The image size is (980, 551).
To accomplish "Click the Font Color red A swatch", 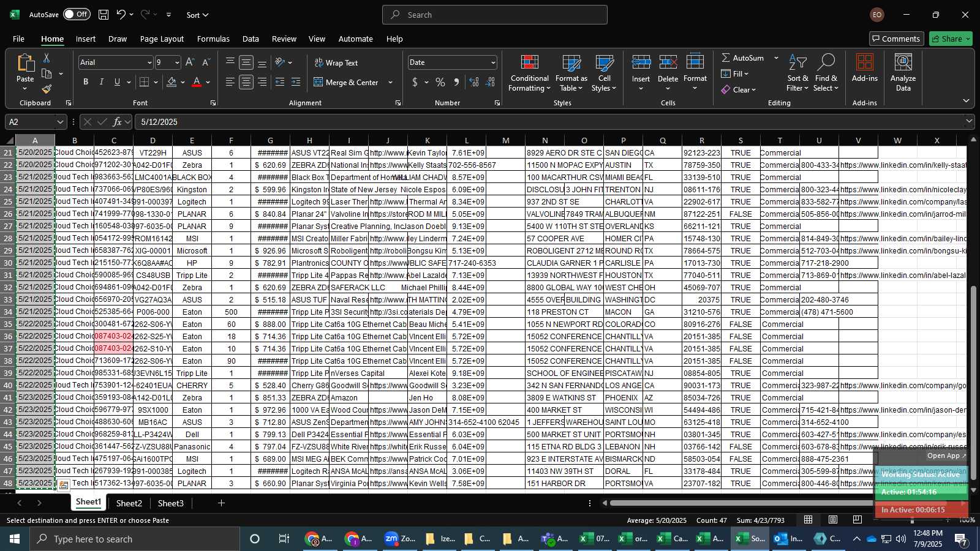I will tap(197, 82).
